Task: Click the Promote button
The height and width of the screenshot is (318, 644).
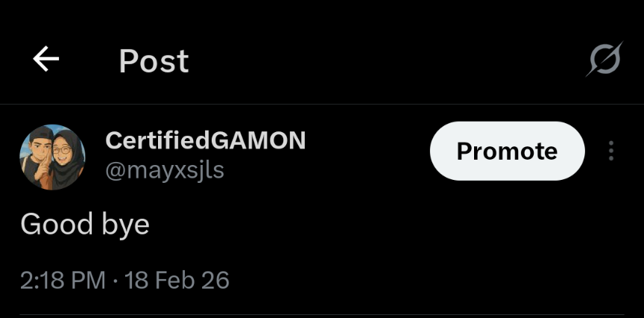Action: (x=507, y=152)
